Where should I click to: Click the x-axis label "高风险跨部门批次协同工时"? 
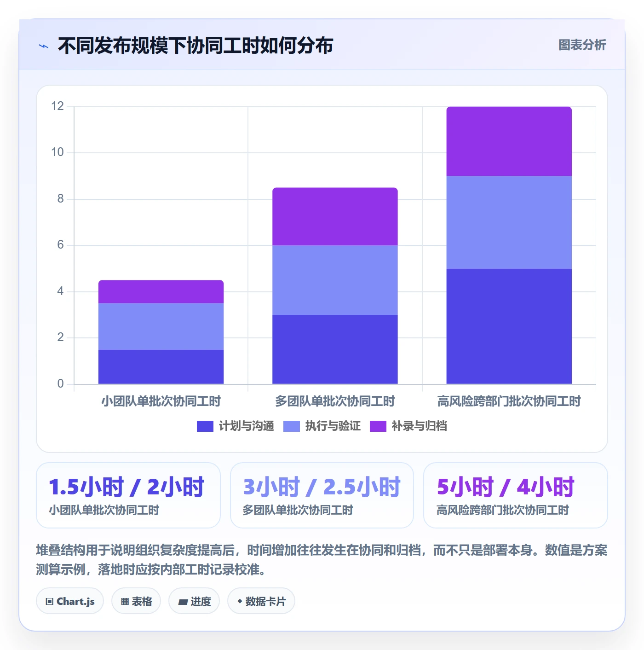click(509, 401)
